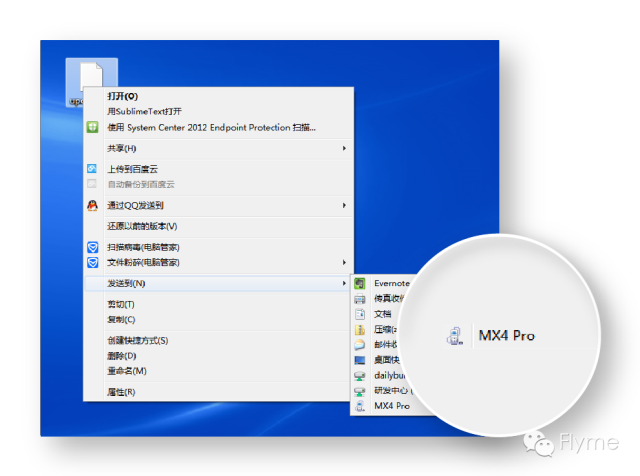This screenshot has height=476, width=640.
Task: Click the 研发中心 network drive icon
Action: [360, 391]
